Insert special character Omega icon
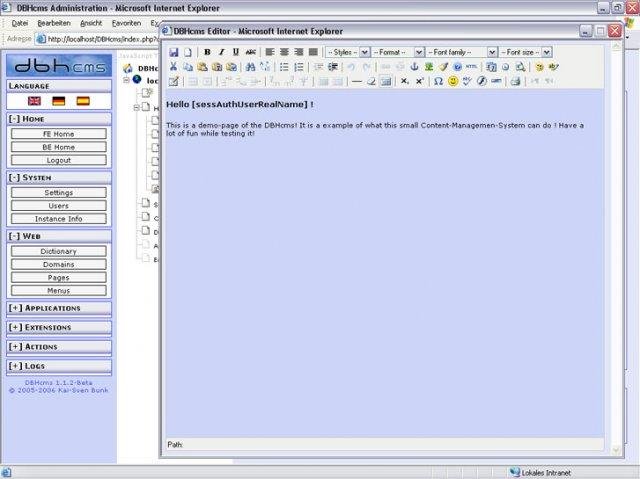 [x=438, y=81]
